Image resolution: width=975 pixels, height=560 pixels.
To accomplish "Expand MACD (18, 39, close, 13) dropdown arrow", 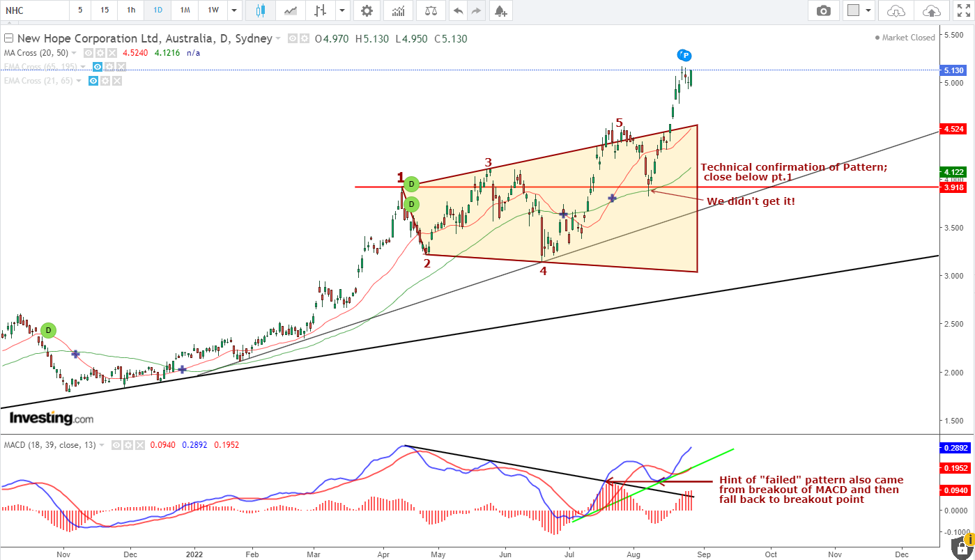I will tap(102, 444).
